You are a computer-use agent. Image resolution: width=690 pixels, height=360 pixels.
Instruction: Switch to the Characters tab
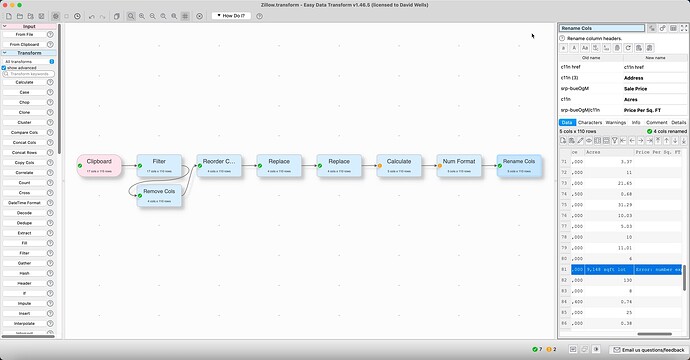[590, 122]
